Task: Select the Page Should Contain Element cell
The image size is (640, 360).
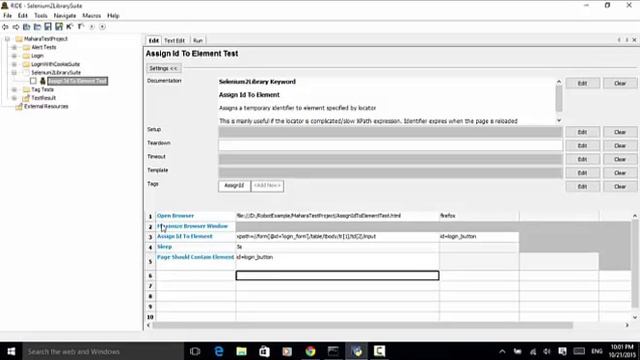Action: [x=196, y=260]
